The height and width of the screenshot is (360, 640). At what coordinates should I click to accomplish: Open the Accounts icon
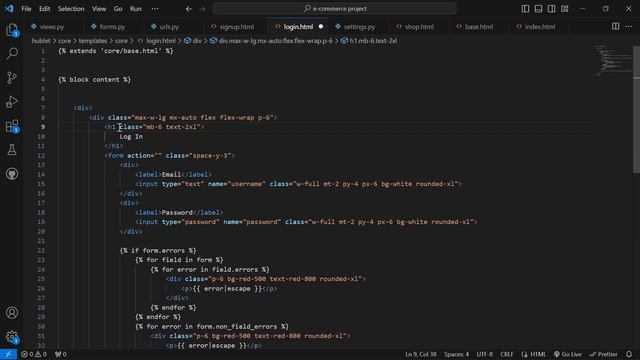12,313
